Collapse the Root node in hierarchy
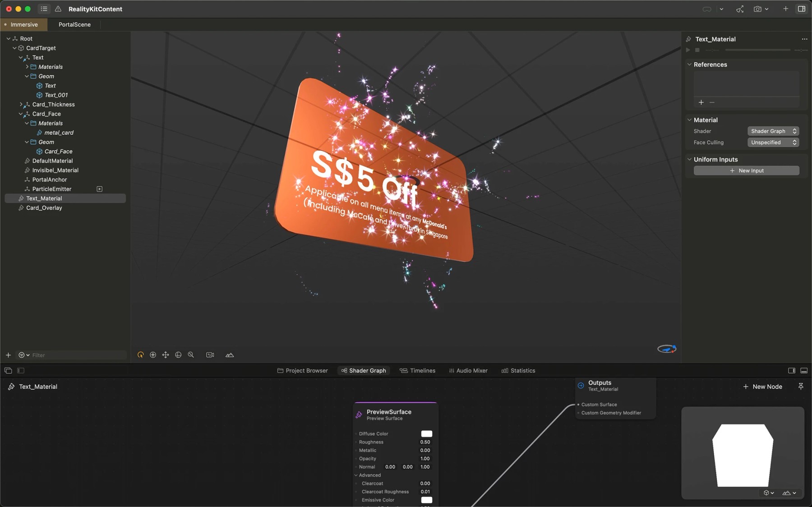Image resolution: width=812 pixels, height=507 pixels. click(8, 39)
